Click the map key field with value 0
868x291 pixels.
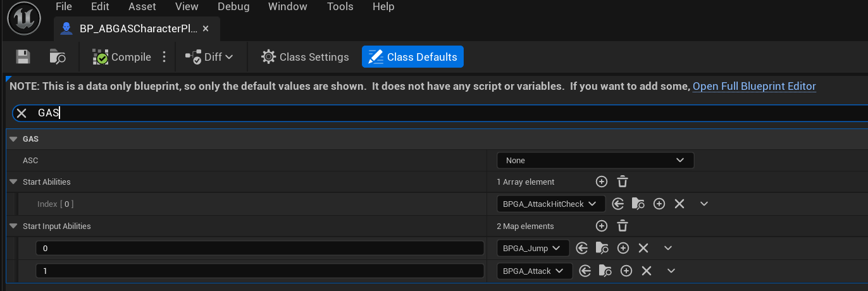tap(260, 248)
